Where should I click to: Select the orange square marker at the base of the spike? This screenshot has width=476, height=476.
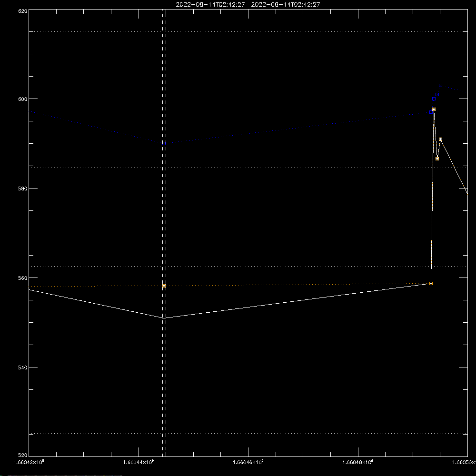(431, 284)
